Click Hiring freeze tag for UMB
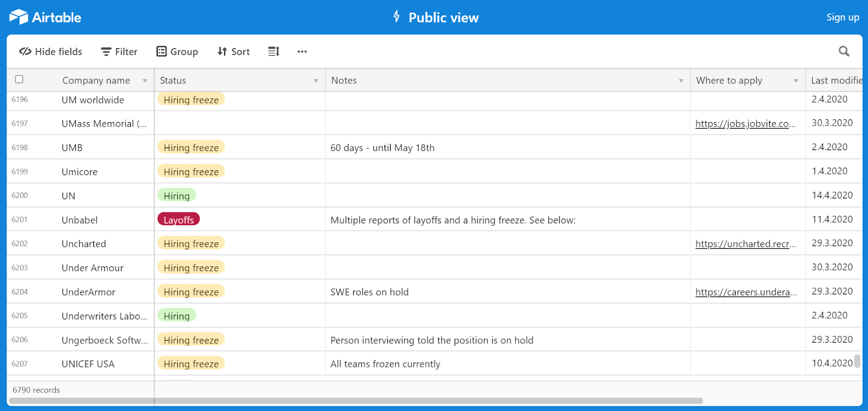This screenshot has height=411, width=868. pyautogui.click(x=191, y=147)
